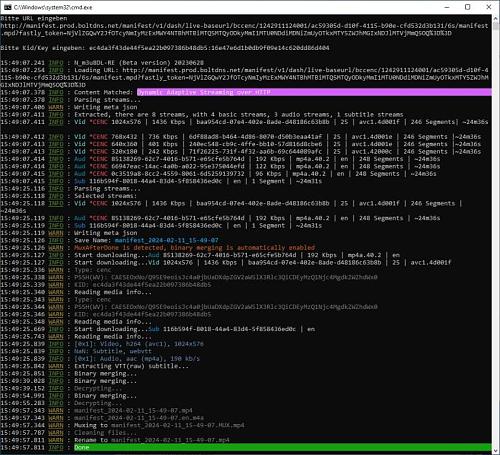Screen dimensions: 500x455
Task: Click the scrollbar up arrow
Action: pos(496,18)
